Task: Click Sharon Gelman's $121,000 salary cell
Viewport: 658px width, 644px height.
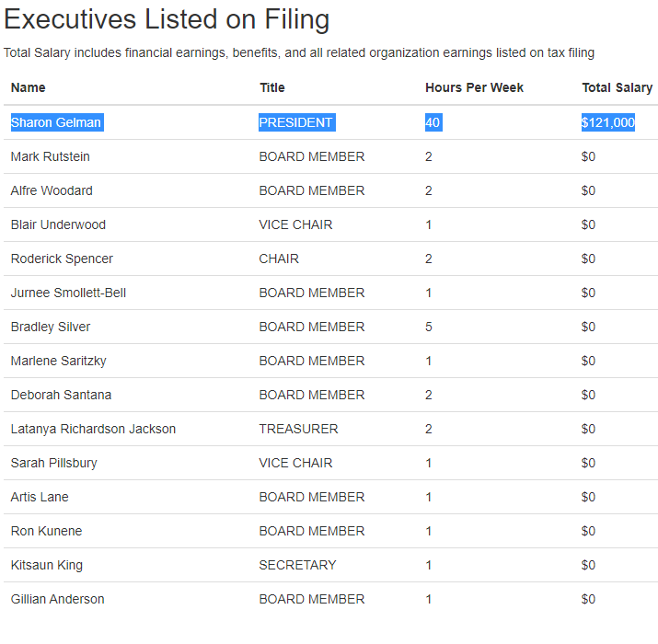Action: point(607,122)
